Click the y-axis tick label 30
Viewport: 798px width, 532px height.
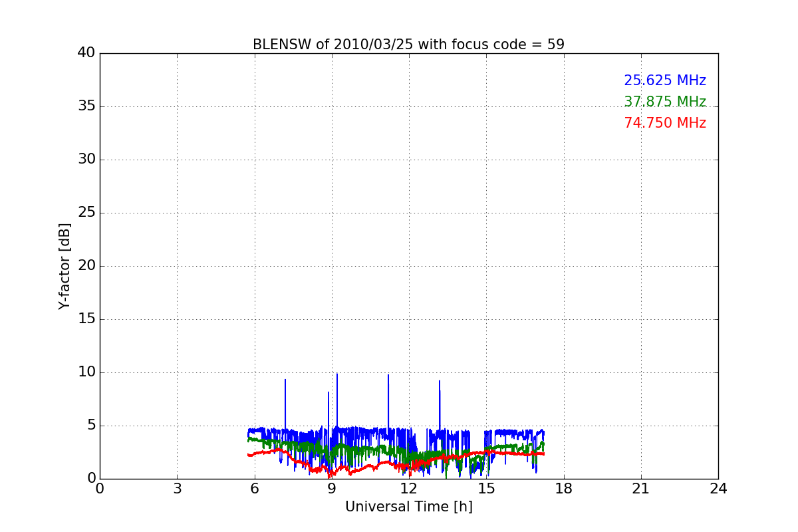pyautogui.click(x=86, y=160)
